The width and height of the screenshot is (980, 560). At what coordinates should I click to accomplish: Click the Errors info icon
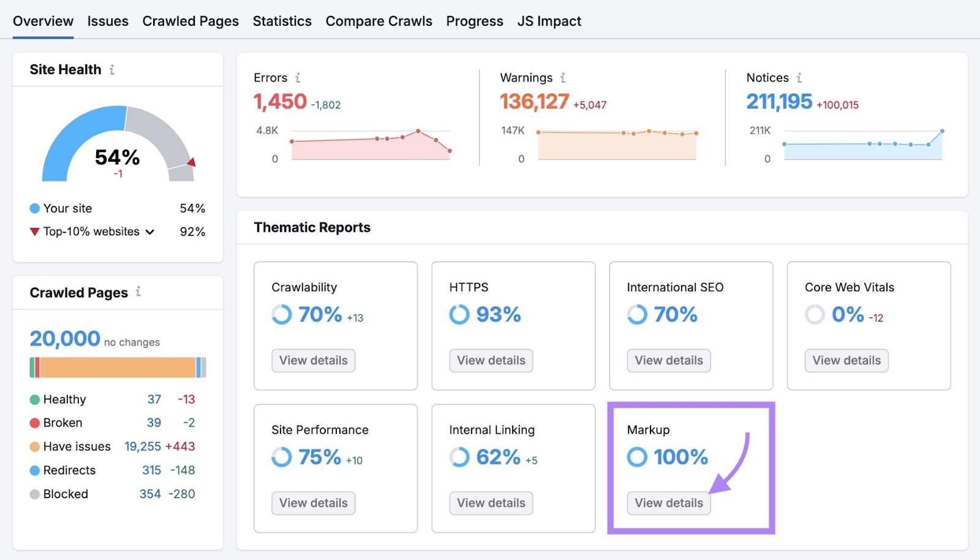pyautogui.click(x=298, y=78)
